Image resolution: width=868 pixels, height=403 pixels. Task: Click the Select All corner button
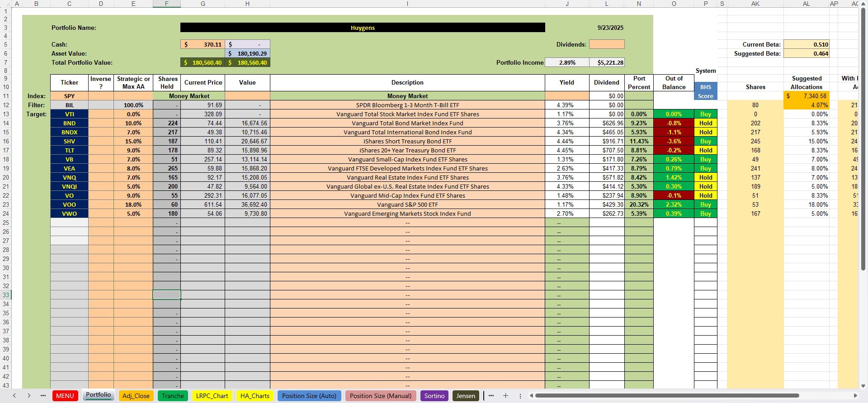[6, 4]
